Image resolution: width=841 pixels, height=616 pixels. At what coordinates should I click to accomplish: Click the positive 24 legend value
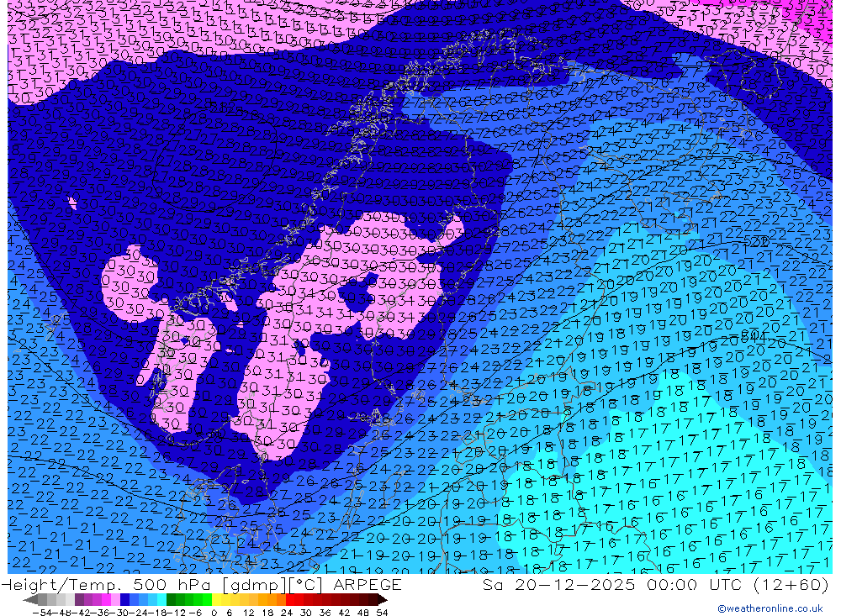[287, 613]
